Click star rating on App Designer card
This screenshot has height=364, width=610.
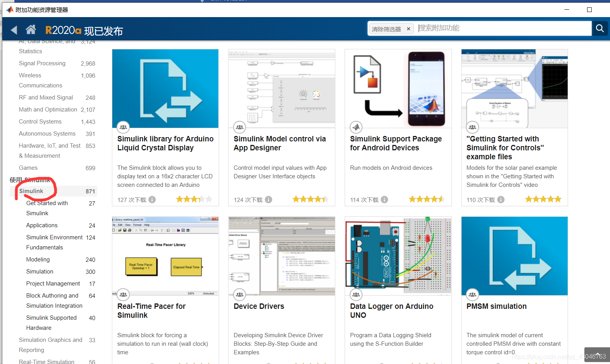310,199
